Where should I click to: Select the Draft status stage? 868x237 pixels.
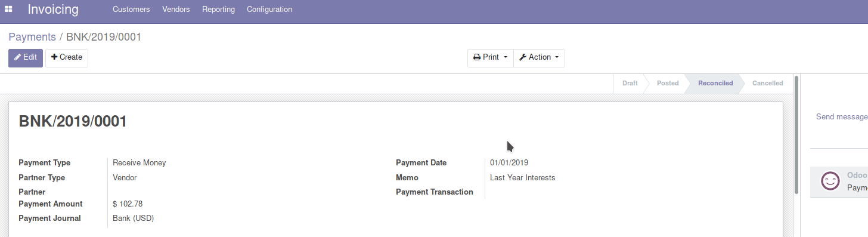(630, 84)
